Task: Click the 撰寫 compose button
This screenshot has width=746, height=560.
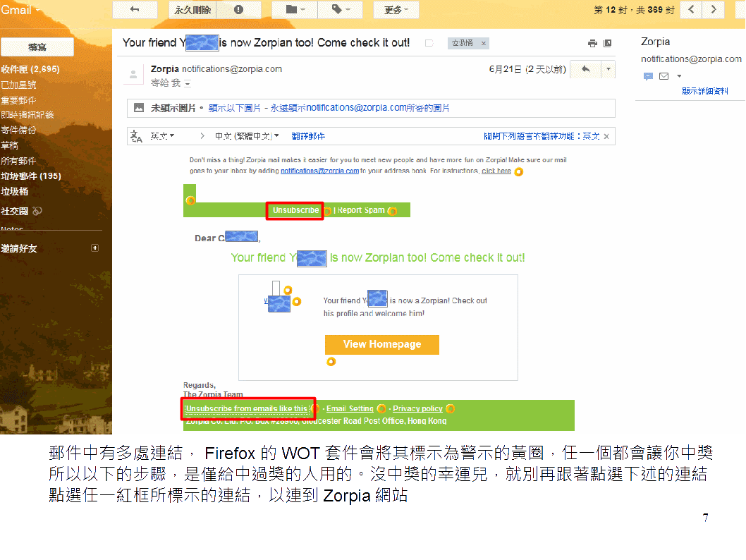Action: pyautogui.click(x=37, y=47)
